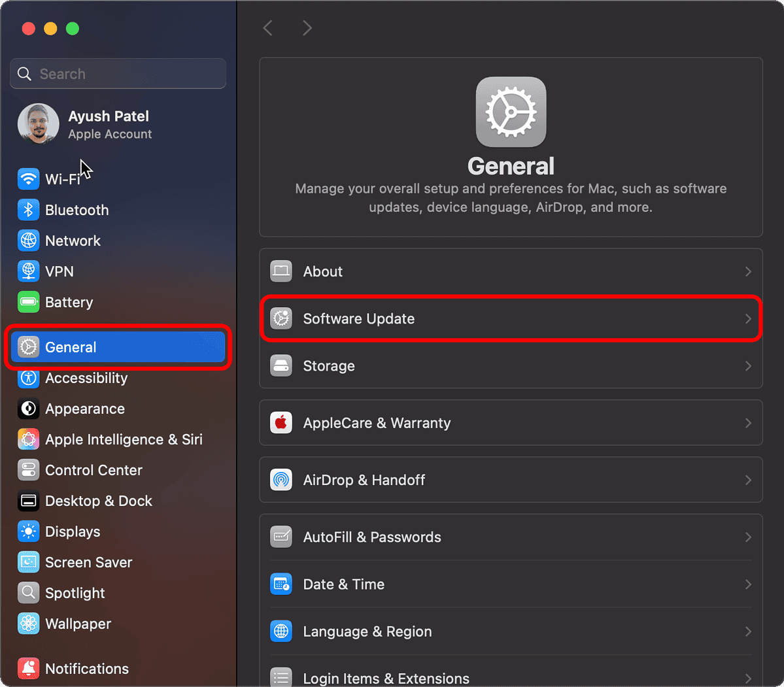Click the green Battery icon
The image size is (784, 687).
click(28, 302)
